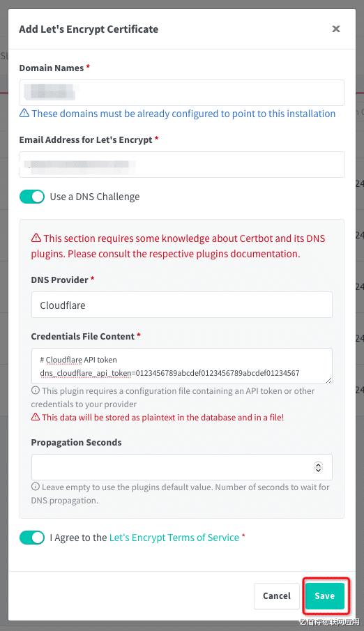Image resolution: width=364 pixels, height=631 pixels.
Task: Open Let's Encrypt Terms of Service link
Action: tap(174, 538)
